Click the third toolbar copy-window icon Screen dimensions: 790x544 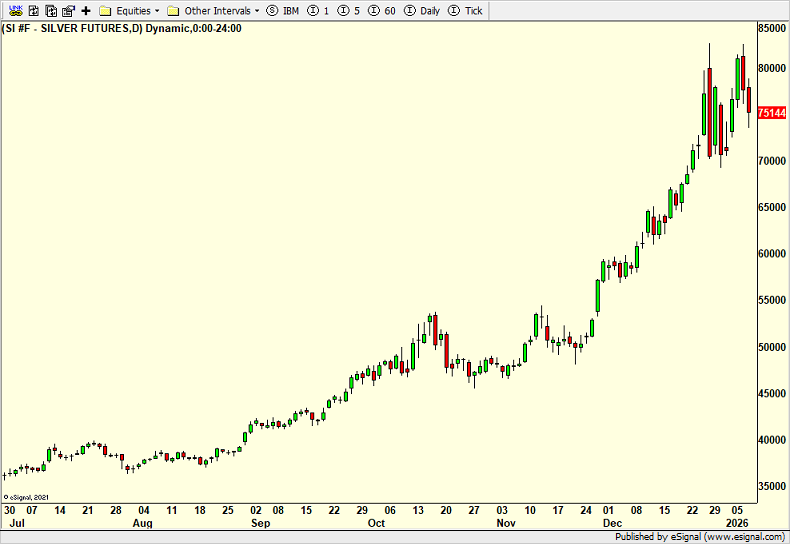49,10
